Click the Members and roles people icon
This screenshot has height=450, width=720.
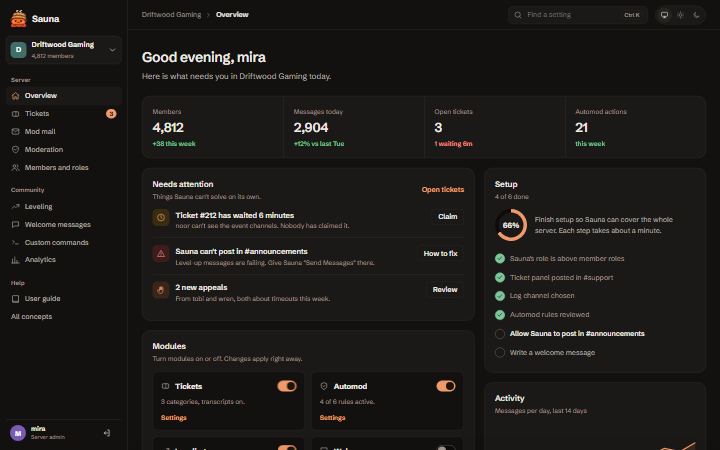[15, 168]
